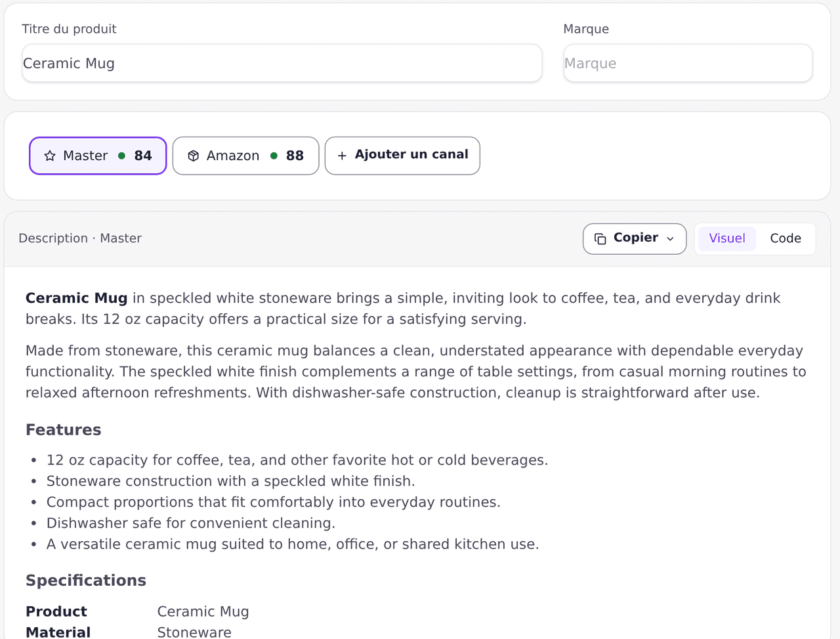Switch editor to Code mode
Viewport: 840px width, 639px height.
pyautogui.click(x=786, y=238)
